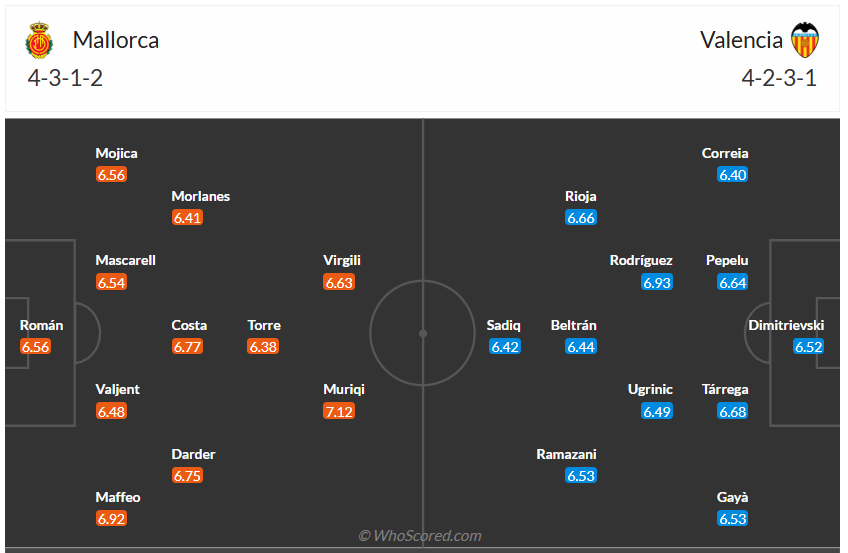Select Muriqi's 7.12 rating badge
Viewport: 848px width, 553px height.
click(x=339, y=411)
